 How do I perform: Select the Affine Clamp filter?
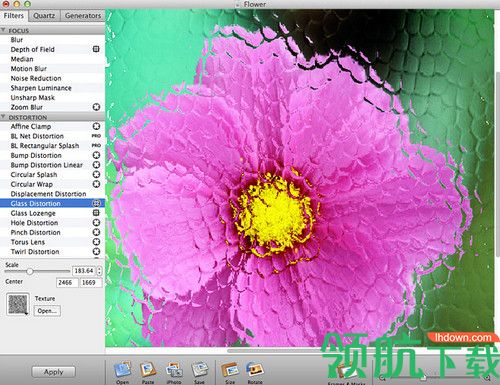tap(52, 126)
